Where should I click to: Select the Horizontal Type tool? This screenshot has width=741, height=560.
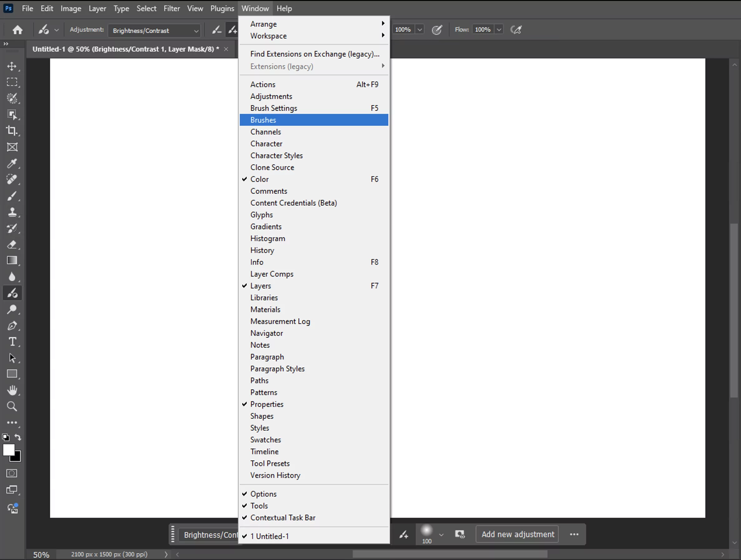[13, 342]
